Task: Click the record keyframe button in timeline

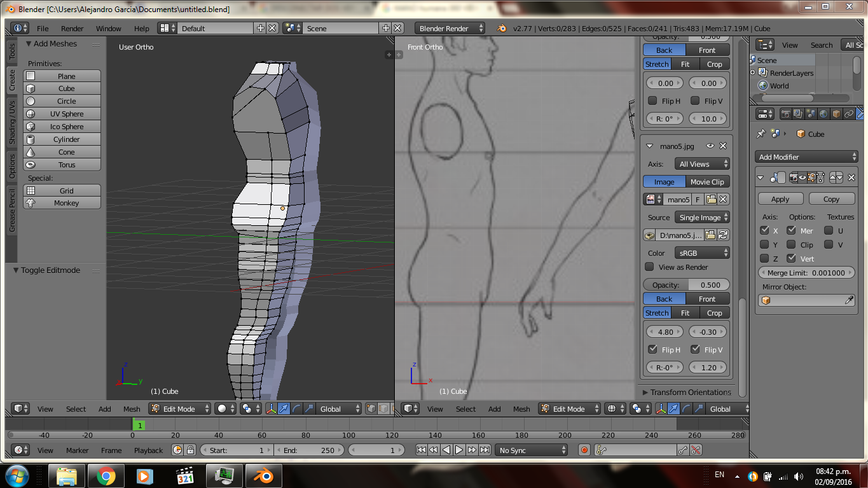Action: pyautogui.click(x=584, y=450)
